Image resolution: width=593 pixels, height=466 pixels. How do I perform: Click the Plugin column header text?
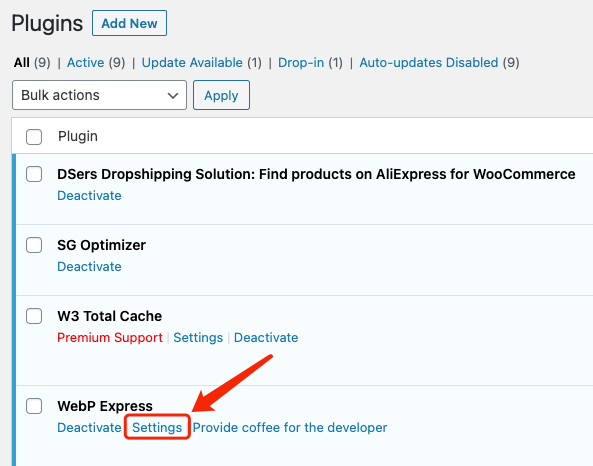(x=78, y=136)
